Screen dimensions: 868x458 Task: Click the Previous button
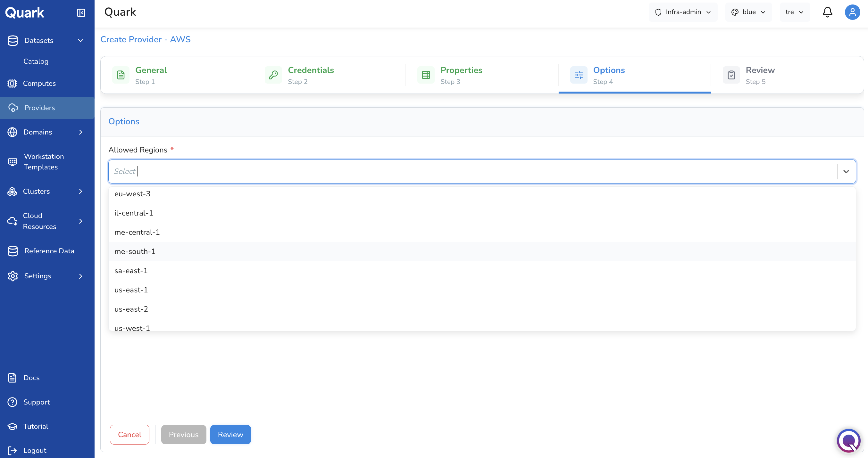(184, 434)
